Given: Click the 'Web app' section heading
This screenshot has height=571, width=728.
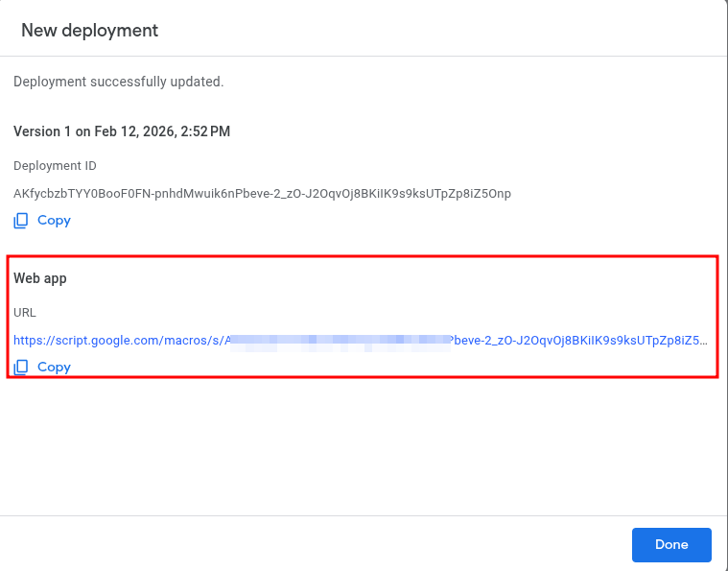Looking at the screenshot, I should pyautogui.click(x=40, y=278).
